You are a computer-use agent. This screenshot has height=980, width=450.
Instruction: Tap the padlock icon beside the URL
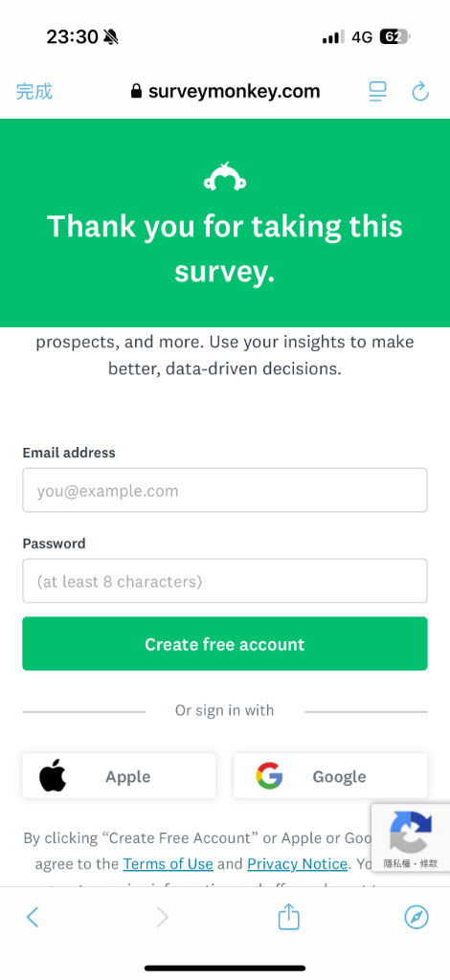pos(136,92)
